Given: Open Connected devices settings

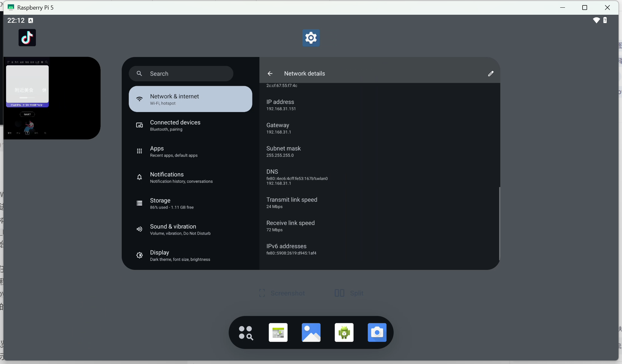Looking at the screenshot, I should pyautogui.click(x=190, y=125).
